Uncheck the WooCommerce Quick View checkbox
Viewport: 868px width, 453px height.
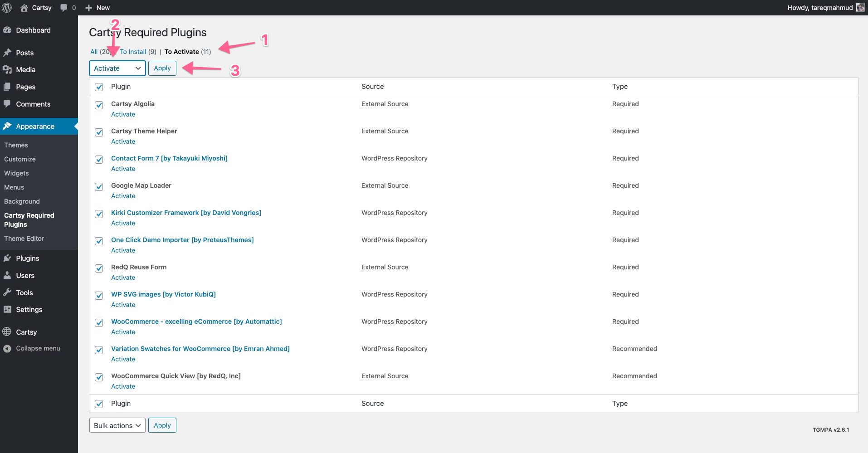coord(99,377)
